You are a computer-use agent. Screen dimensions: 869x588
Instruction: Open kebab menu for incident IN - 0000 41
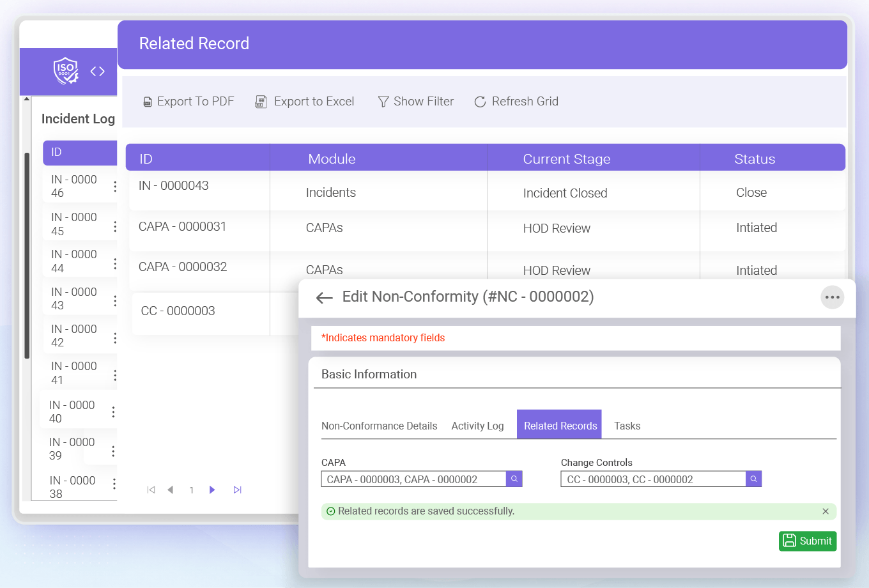pos(115,375)
